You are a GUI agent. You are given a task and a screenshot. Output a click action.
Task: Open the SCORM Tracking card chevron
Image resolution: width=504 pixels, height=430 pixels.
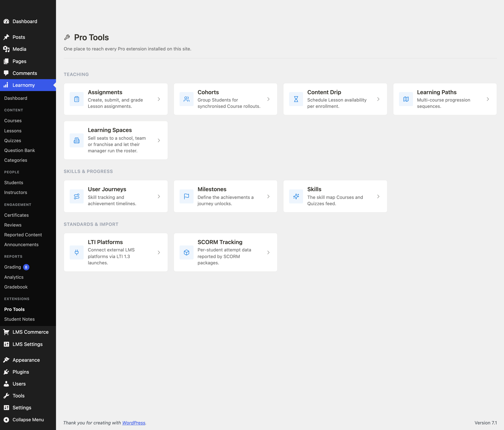(268, 252)
